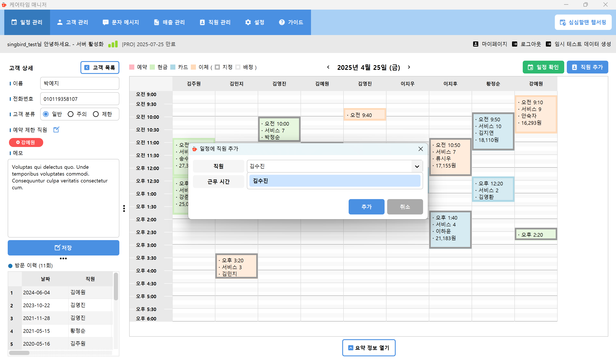Click the pencil icon next to 예약 제한 직원
Screen dimensions: 616x364
click(56, 130)
